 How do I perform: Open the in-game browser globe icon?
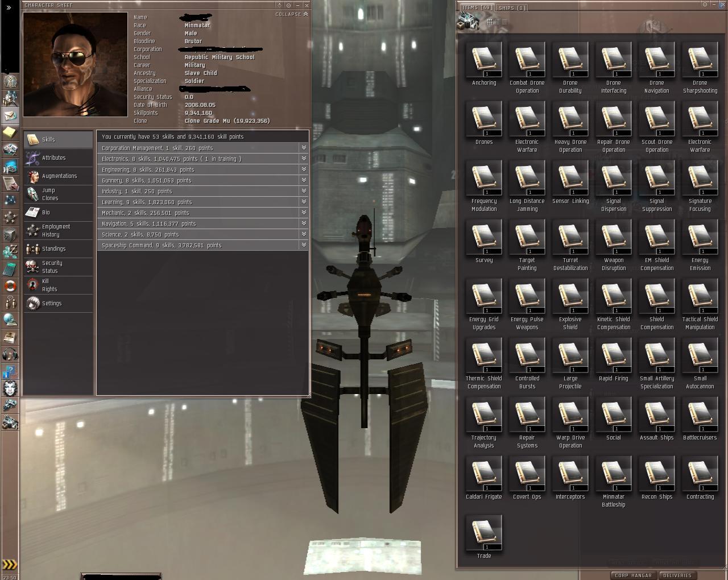coord(10,320)
